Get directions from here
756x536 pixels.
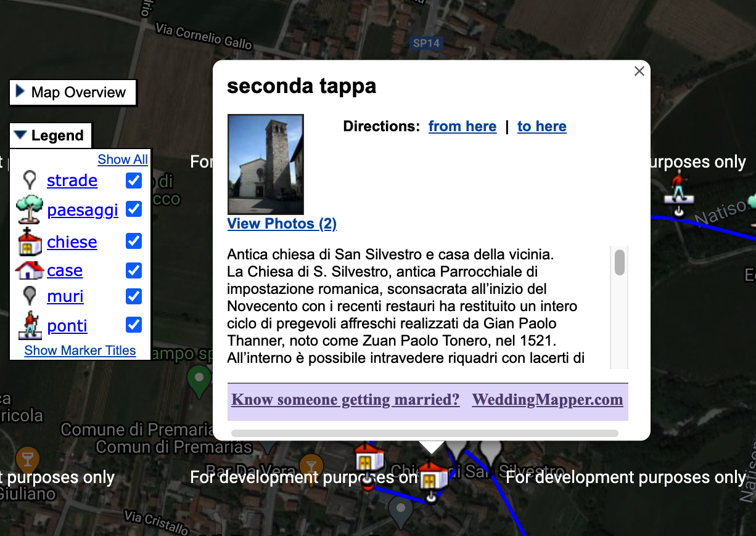pyautogui.click(x=462, y=126)
